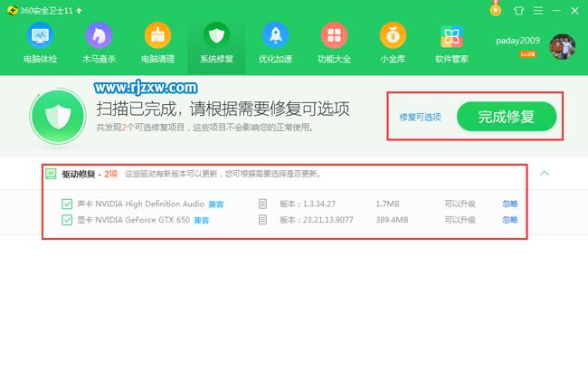This screenshot has height=371, width=588.
Task: Uncheck NVIDIA High Definition Audio checkbox
Action: 67,205
